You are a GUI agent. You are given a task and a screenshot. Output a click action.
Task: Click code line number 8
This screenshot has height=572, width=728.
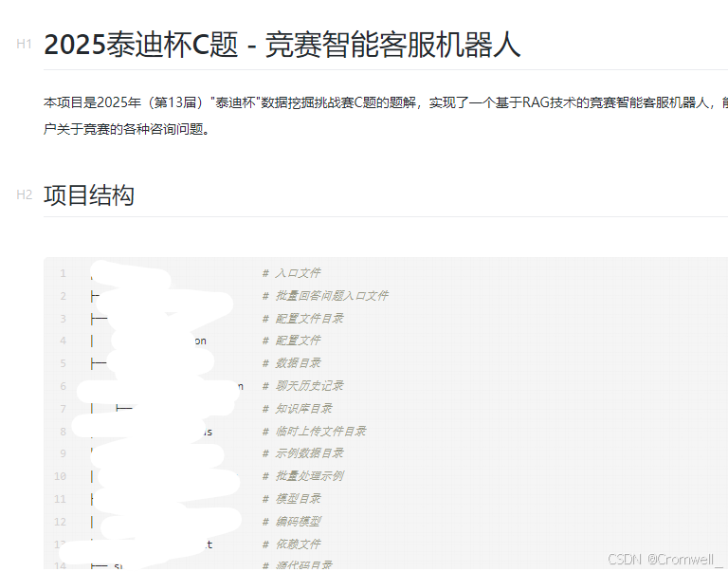click(63, 432)
